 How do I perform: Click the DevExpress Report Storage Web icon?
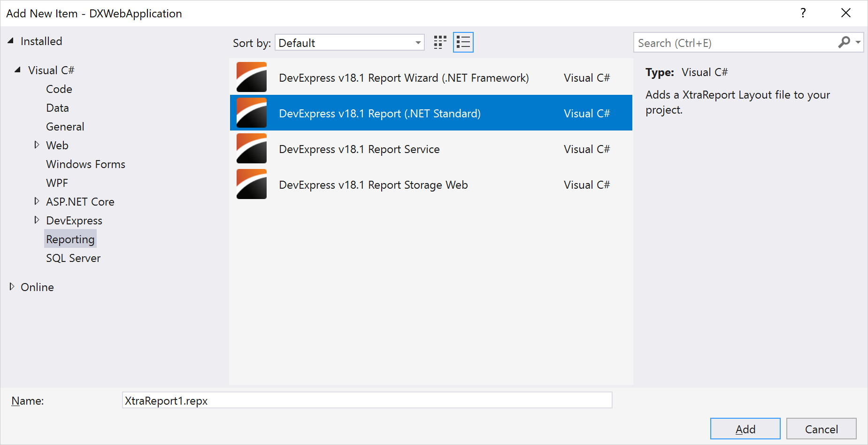tap(252, 184)
